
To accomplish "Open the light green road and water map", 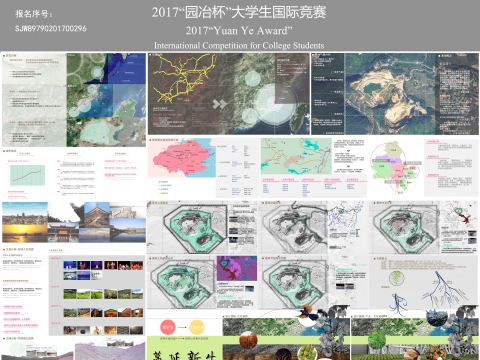I will (x=296, y=156).
